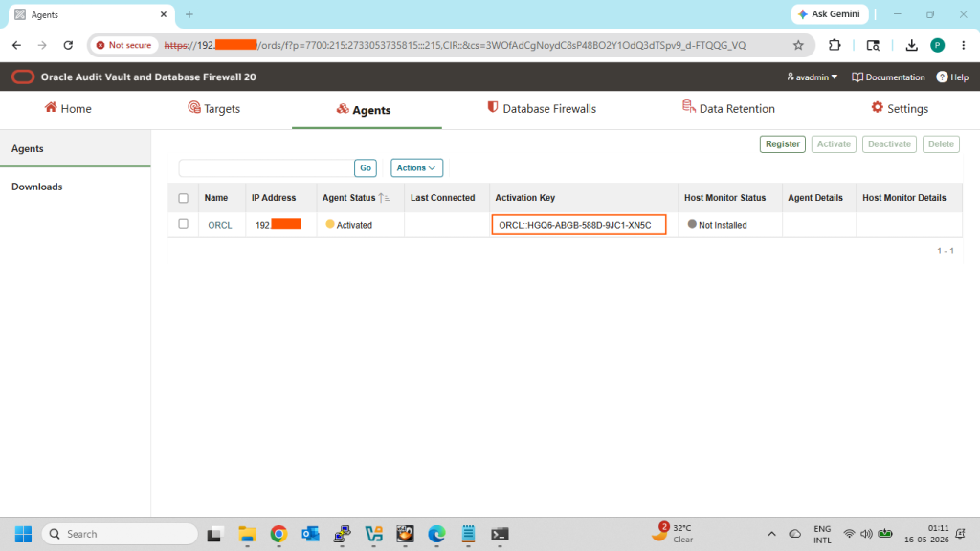
Task: Click the Activate button
Action: click(834, 144)
